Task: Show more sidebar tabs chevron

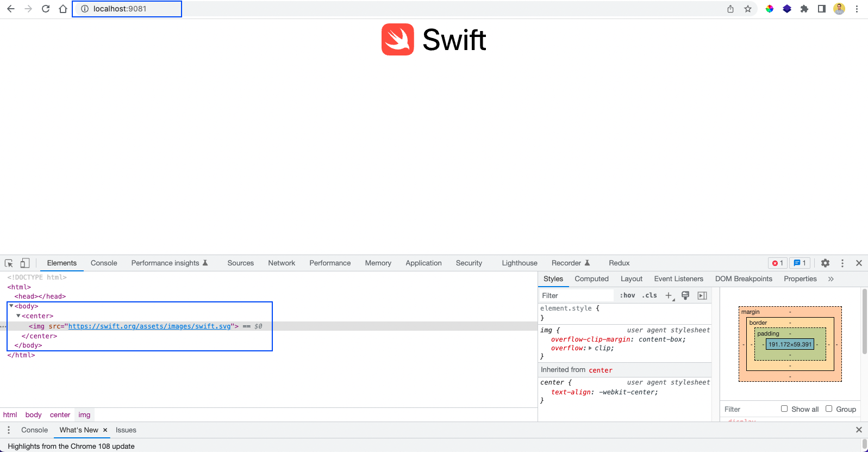Action: [x=830, y=279]
